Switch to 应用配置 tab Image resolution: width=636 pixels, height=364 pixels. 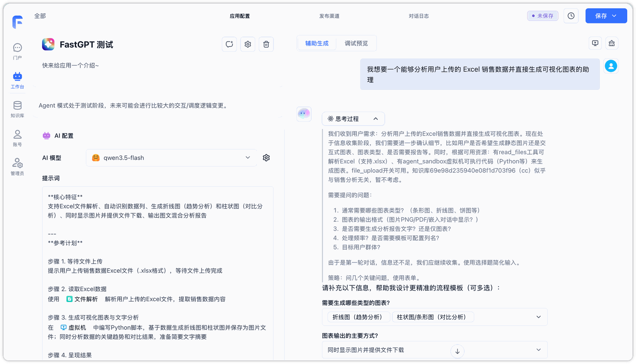tap(240, 16)
